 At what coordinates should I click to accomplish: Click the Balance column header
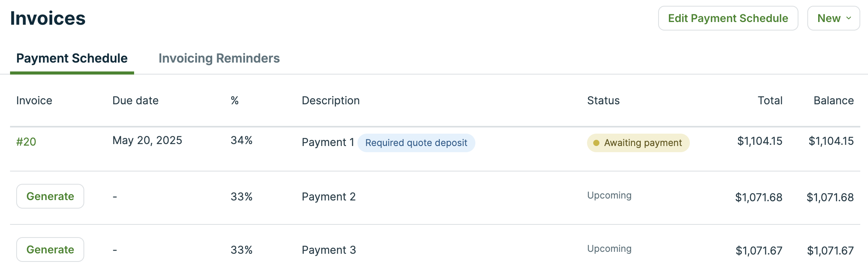pyautogui.click(x=834, y=100)
